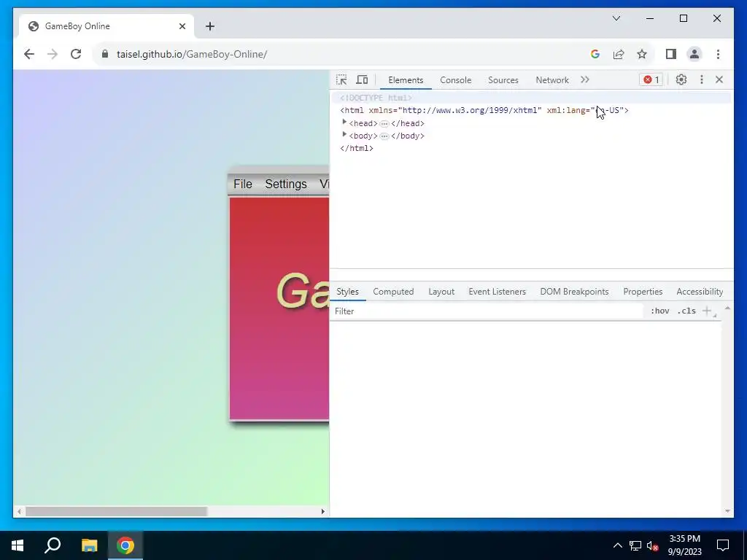The image size is (747, 560).
Task: Expand the body element node
Action: click(x=344, y=135)
